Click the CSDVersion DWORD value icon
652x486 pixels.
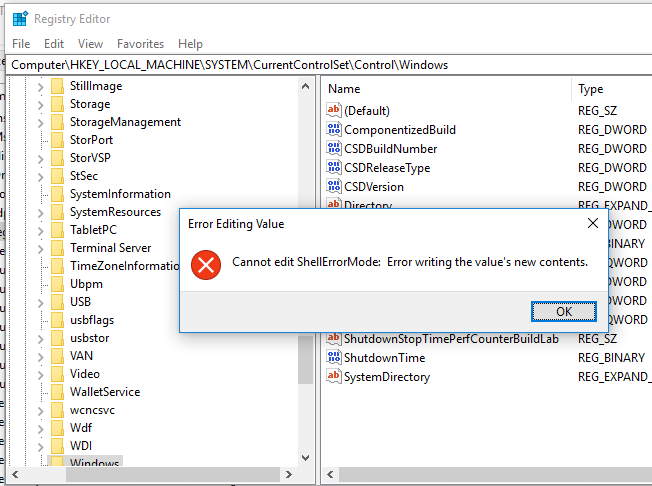click(333, 186)
